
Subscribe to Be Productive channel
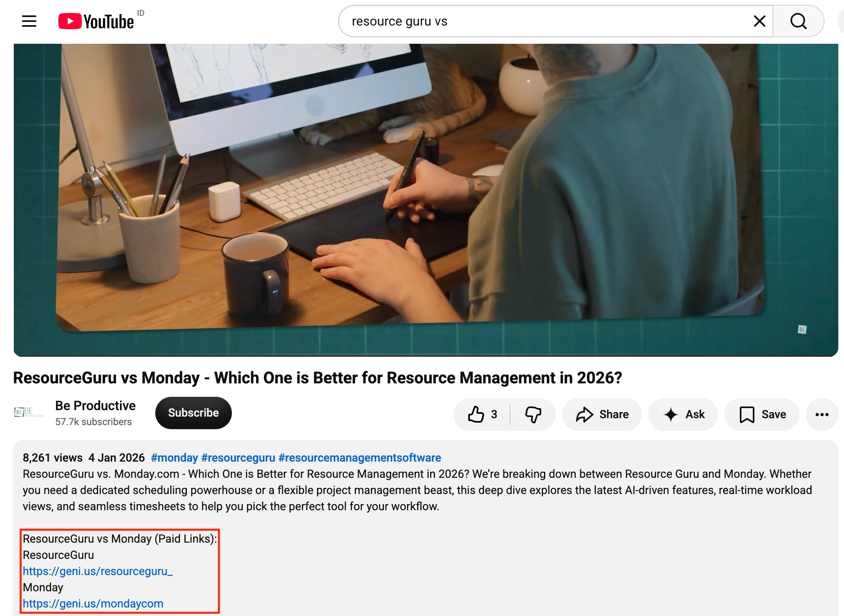[193, 413]
